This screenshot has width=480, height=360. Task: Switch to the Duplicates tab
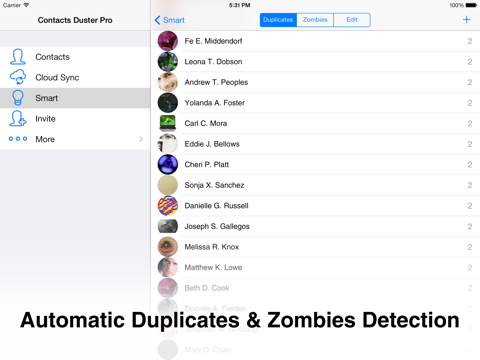point(278,20)
